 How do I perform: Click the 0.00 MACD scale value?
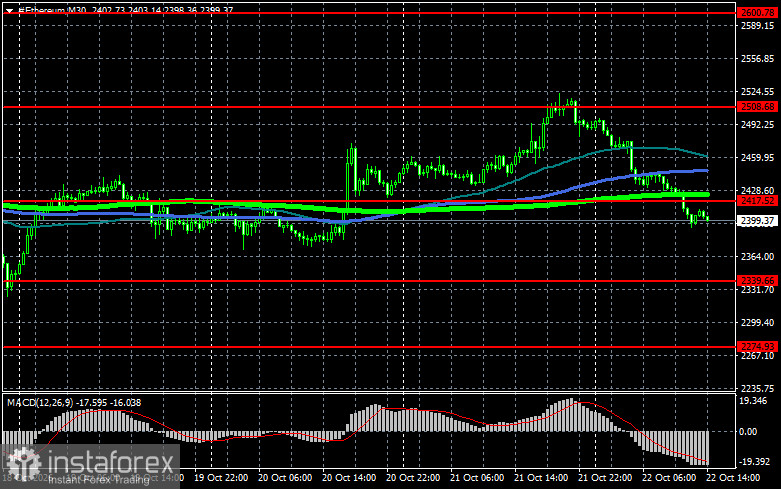click(748, 432)
